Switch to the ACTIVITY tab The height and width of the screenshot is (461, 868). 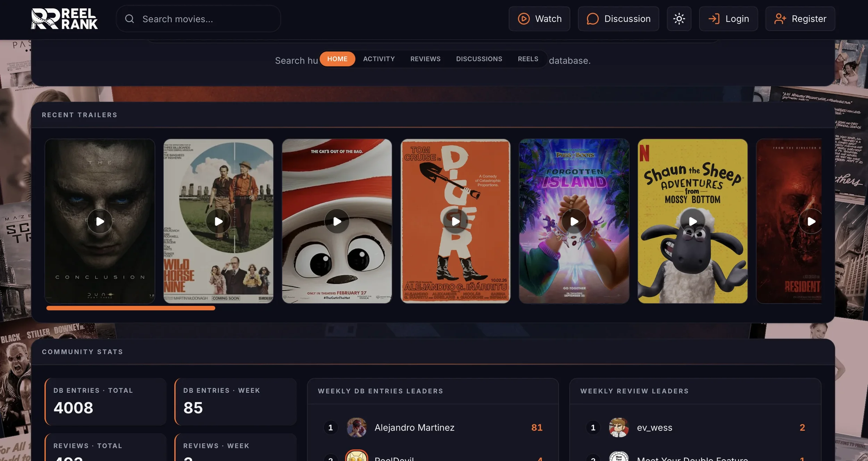(x=379, y=59)
